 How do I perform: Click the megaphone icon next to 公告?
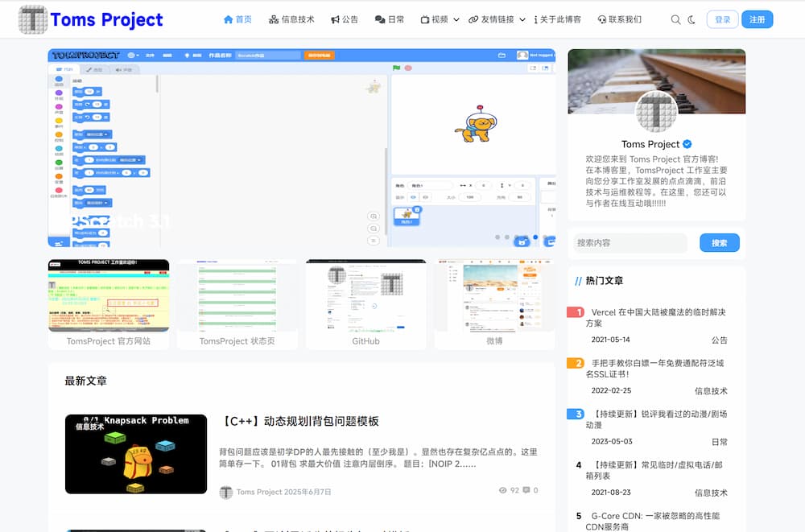tap(334, 19)
